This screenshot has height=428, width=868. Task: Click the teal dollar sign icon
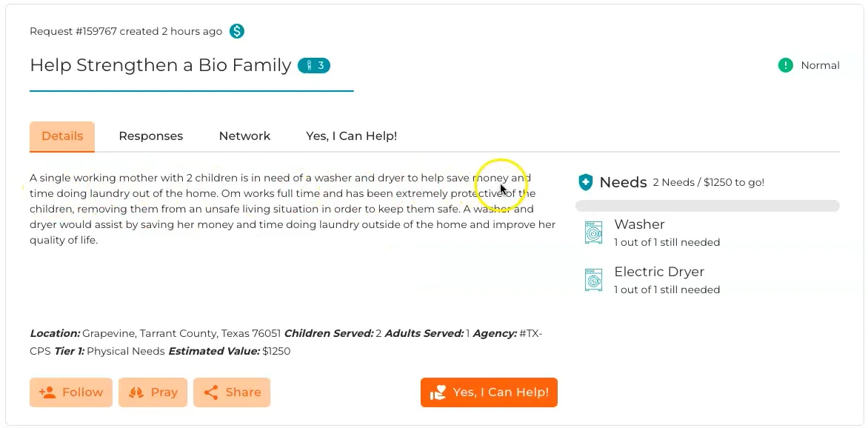click(236, 31)
